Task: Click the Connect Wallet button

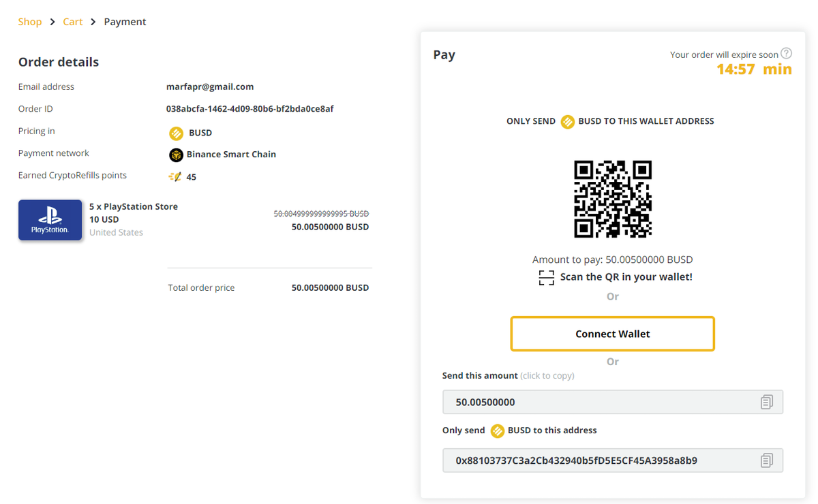Action: pos(613,334)
